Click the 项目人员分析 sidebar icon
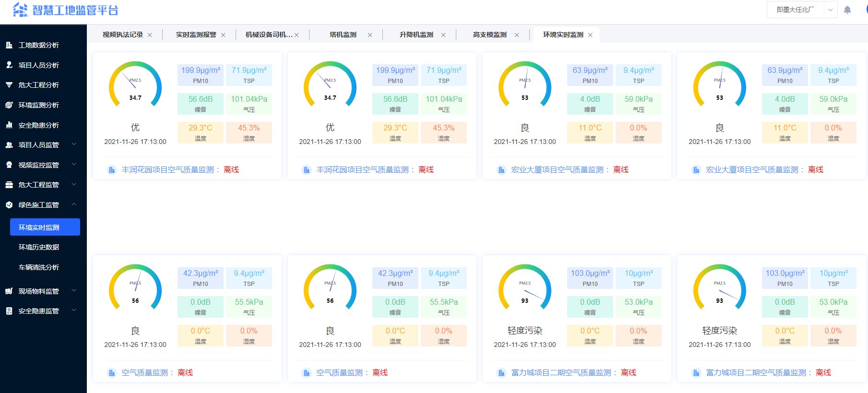This screenshot has height=393, width=868. click(9, 65)
